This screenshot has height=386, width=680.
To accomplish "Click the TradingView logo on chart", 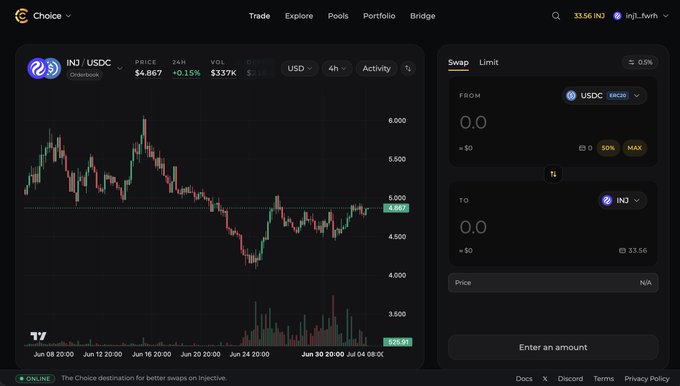I will coord(38,336).
